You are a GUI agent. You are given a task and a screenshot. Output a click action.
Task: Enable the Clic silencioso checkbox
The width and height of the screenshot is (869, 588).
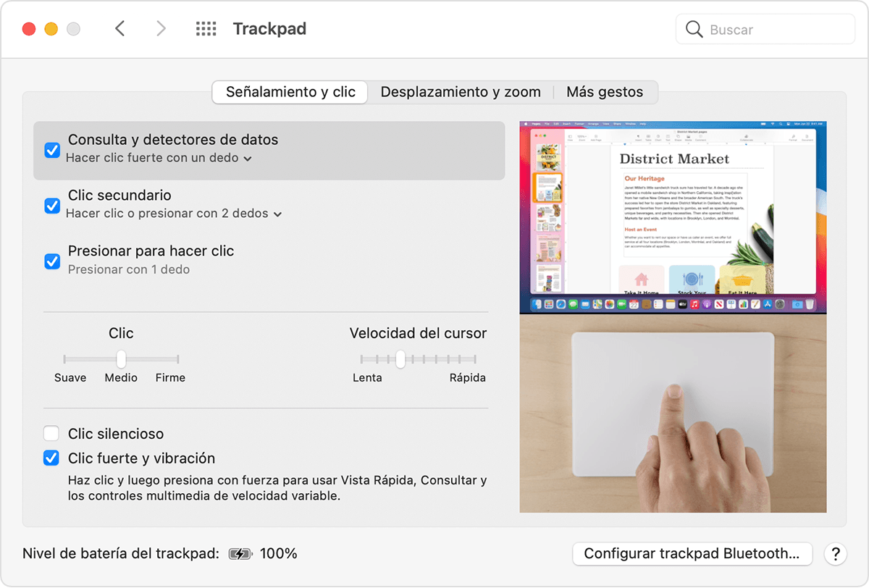tap(51, 434)
